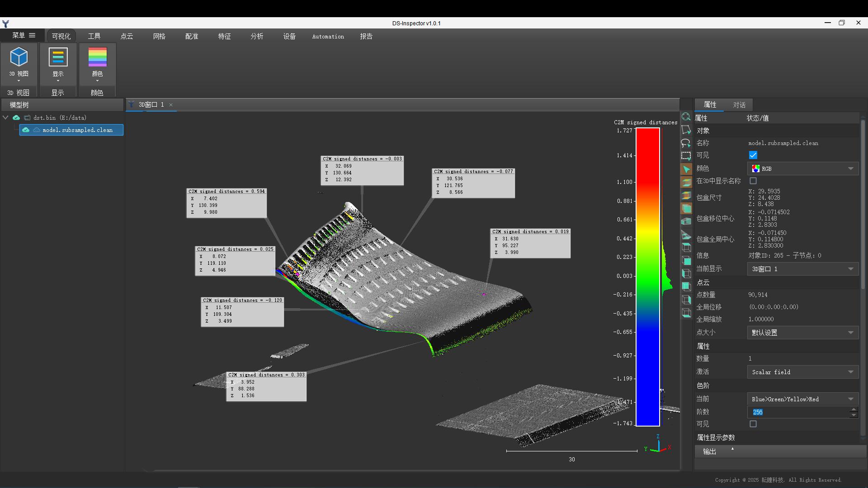Close the 3D窗口 1 tab
Screen dimensions: 868x488
(171, 105)
